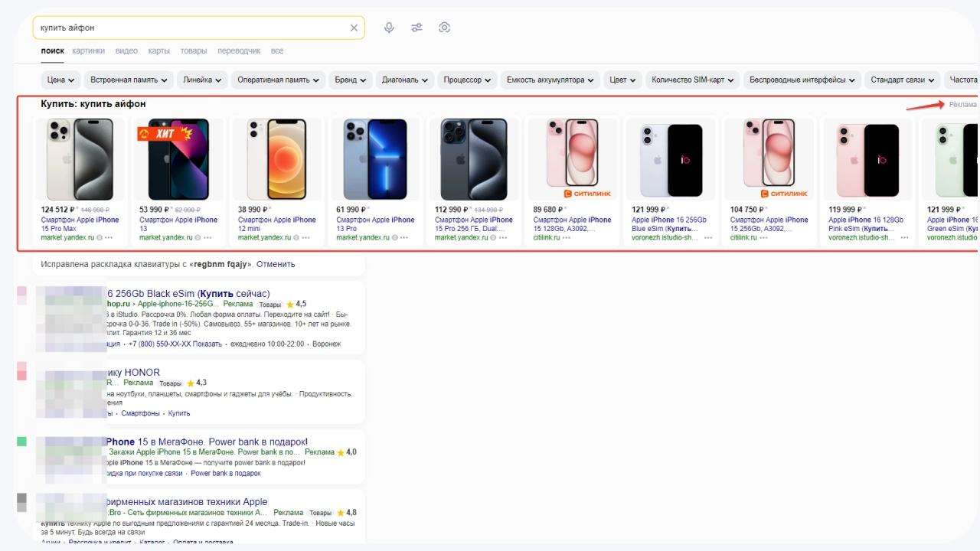Expand Количество SIM-карт filter
Viewport: 980px width, 551px height.
point(693,80)
